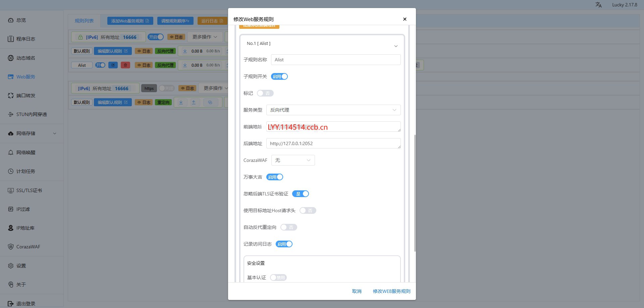Viewport: 644px width, 308px height.
Task: Click the red delete icon for Alist rule
Action: click(125, 65)
